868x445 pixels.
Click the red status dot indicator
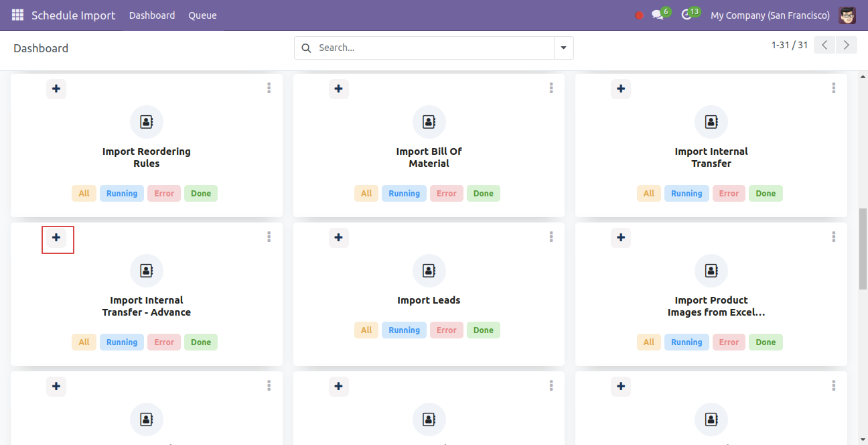[639, 15]
